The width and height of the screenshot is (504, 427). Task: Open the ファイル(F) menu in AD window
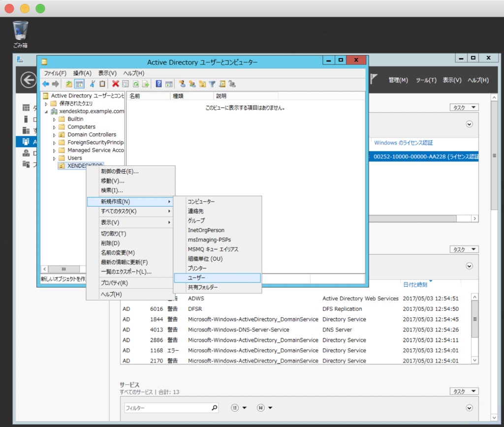(x=55, y=73)
